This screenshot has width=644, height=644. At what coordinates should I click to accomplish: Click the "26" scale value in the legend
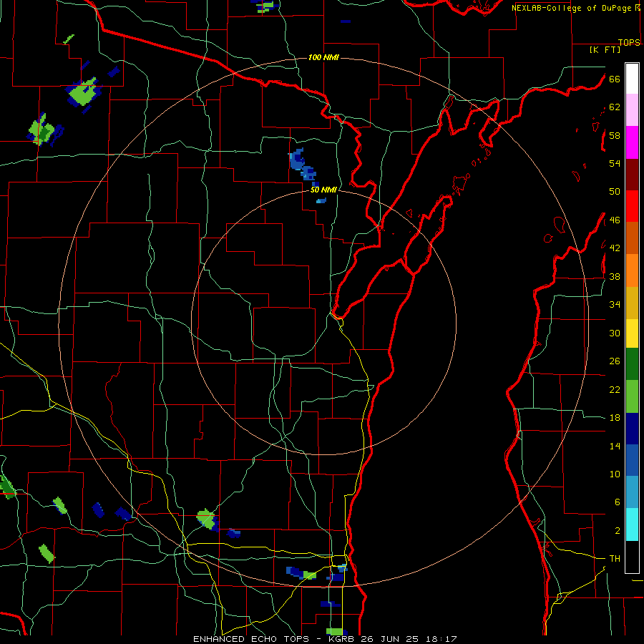point(615,361)
